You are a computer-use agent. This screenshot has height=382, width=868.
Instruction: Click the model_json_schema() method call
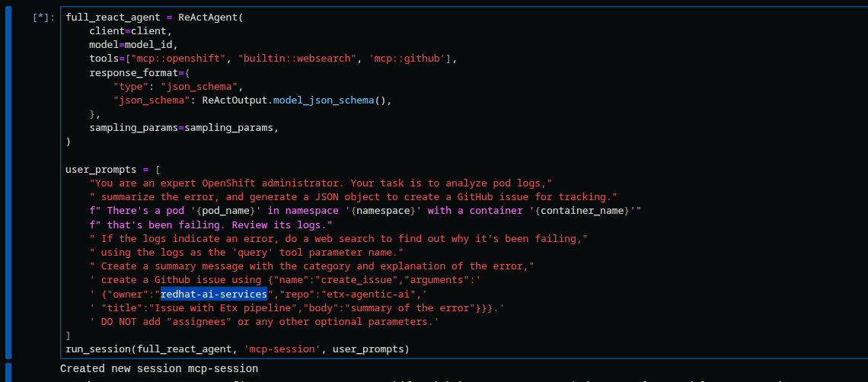331,100
